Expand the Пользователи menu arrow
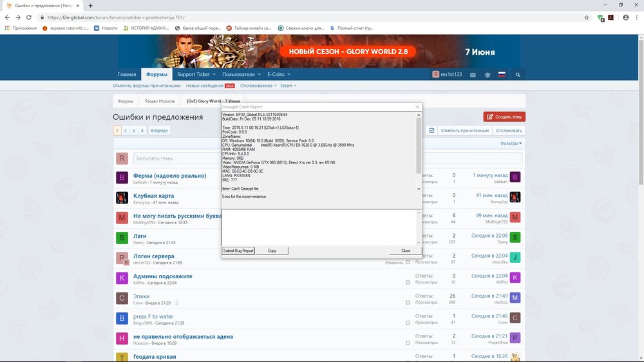The width and height of the screenshot is (644, 362). pos(259,75)
